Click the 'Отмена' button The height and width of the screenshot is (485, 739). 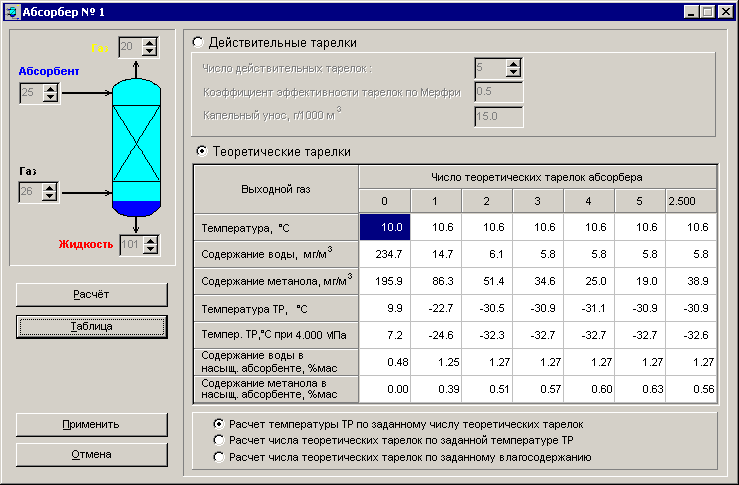coord(91,454)
